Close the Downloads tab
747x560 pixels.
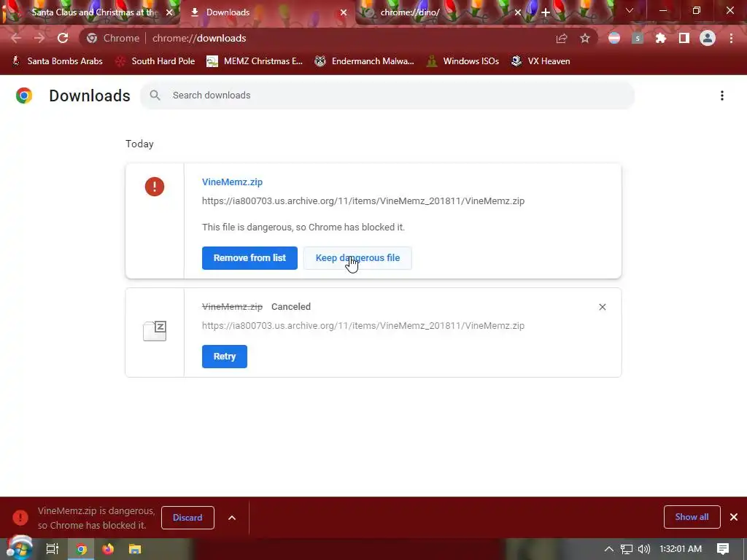(x=344, y=12)
